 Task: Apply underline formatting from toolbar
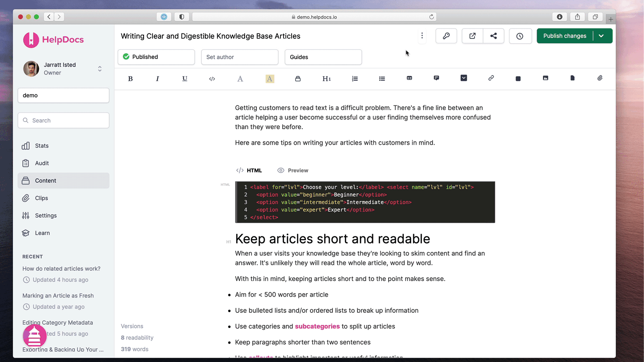[x=185, y=79]
